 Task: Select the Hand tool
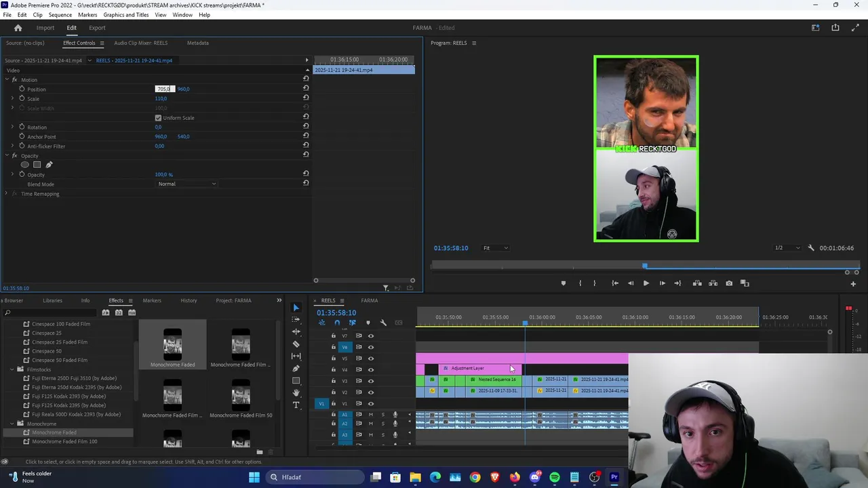pos(296,393)
